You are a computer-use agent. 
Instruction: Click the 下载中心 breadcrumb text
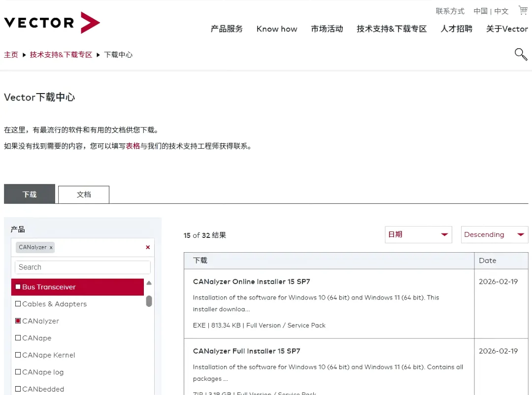(x=118, y=55)
